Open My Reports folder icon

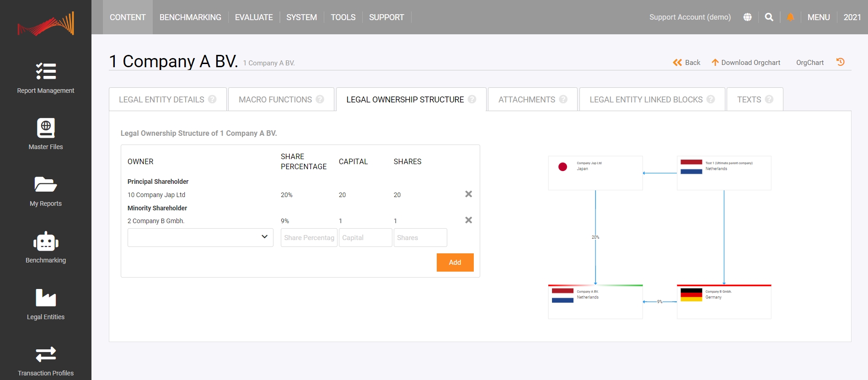click(x=46, y=184)
